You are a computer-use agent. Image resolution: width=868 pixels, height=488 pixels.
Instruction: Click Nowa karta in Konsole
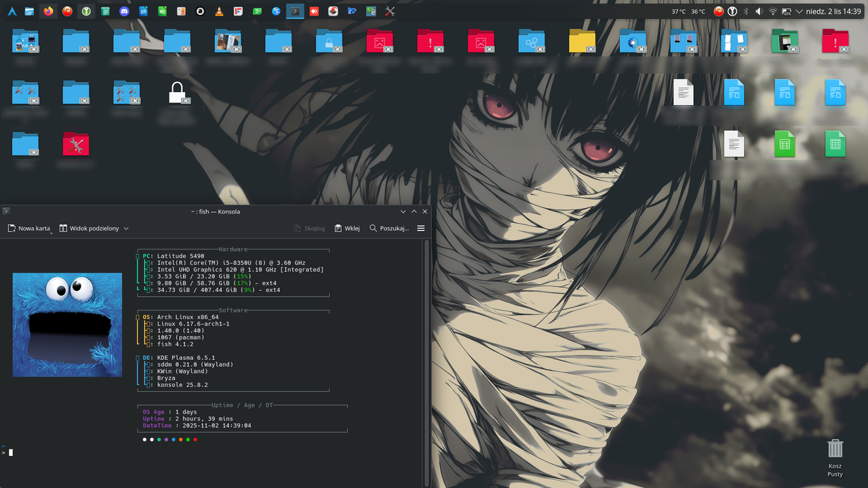(29, 228)
